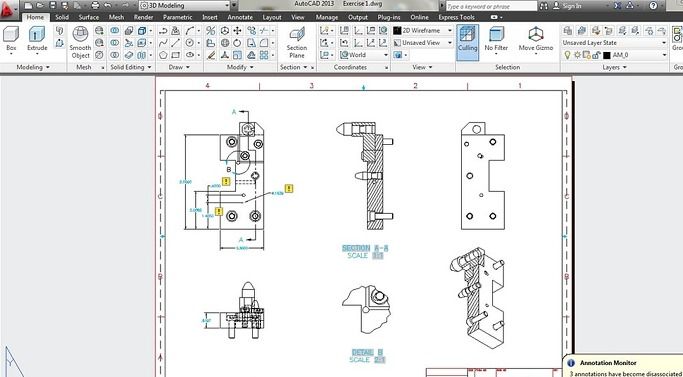The width and height of the screenshot is (683, 377).
Task: Open the AutoCAD application menu logo button
Action: click(x=8, y=9)
